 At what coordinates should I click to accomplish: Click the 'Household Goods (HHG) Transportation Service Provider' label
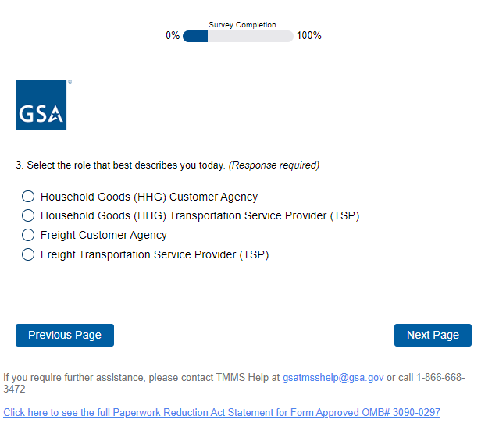coord(199,215)
